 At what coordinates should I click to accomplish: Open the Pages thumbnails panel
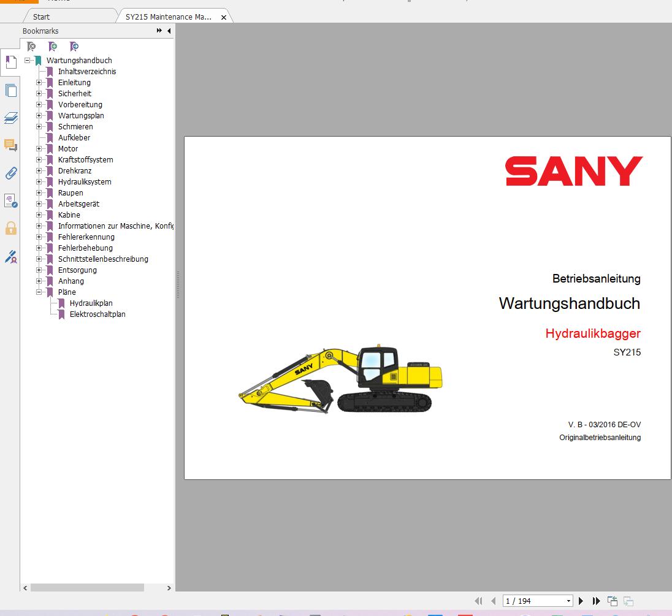[10, 91]
